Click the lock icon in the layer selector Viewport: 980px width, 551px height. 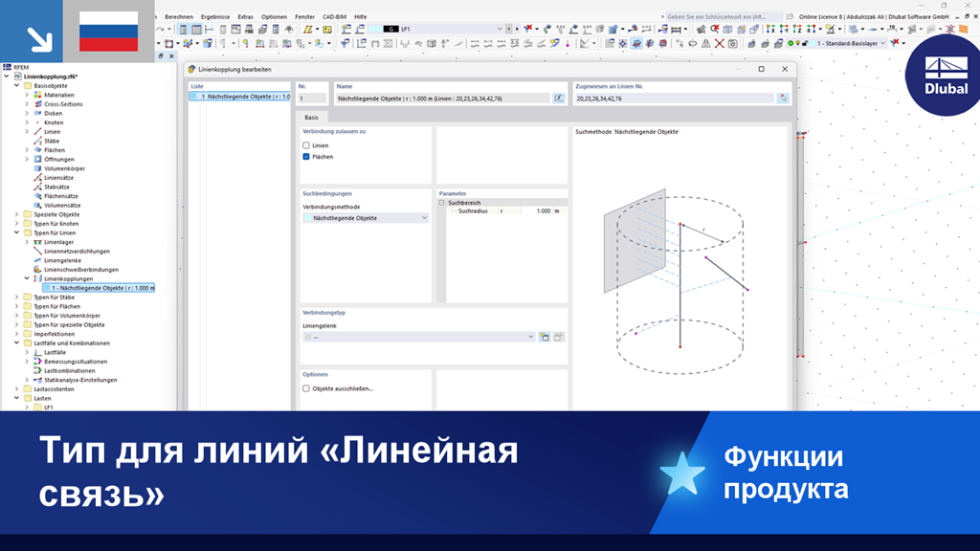805,43
